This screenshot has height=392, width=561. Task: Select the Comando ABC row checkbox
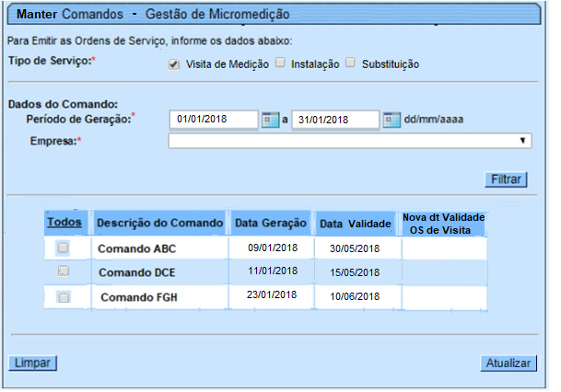point(63,248)
